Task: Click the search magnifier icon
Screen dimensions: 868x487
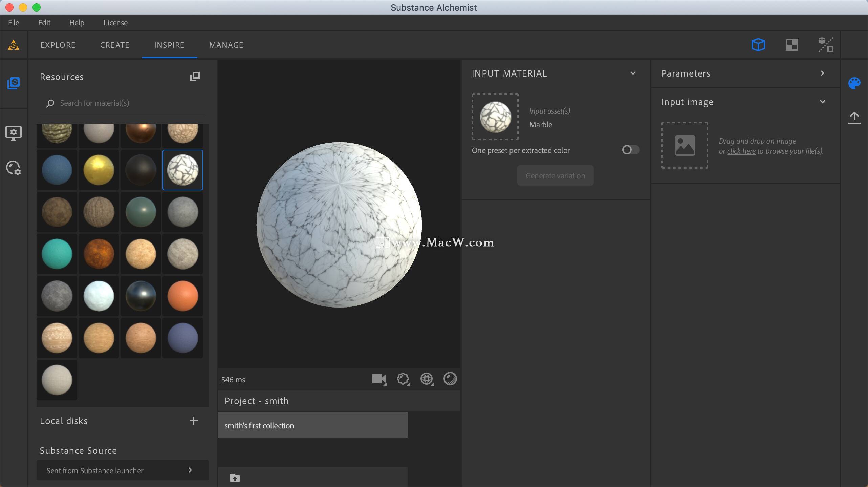Action: tap(50, 103)
